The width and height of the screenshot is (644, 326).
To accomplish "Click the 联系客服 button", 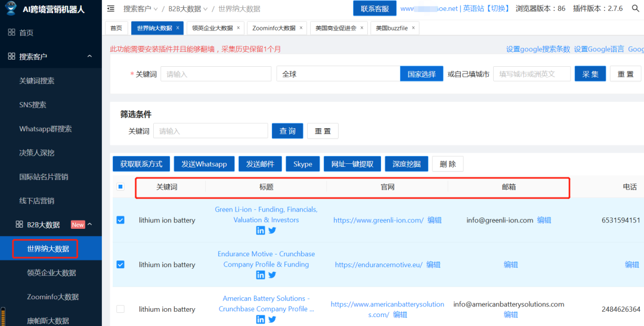I will tap(374, 8).
